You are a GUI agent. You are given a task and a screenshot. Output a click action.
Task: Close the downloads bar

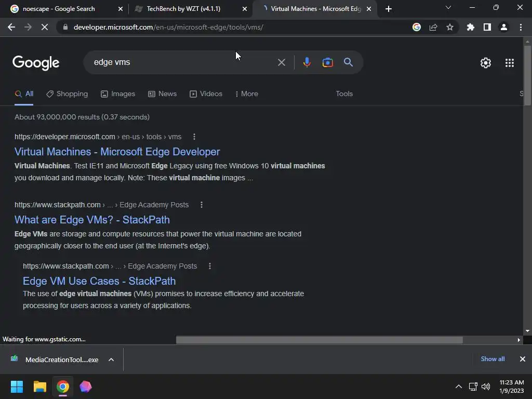pyautogui.click(x=523, y=359)
